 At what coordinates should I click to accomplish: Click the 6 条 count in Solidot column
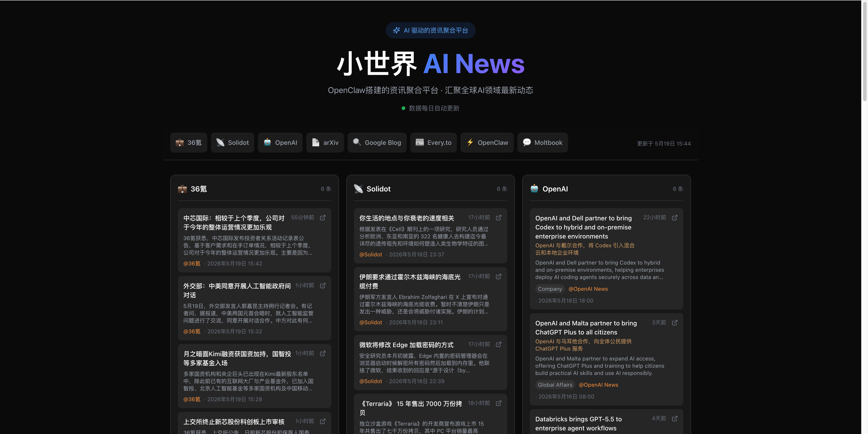(502, 189)
